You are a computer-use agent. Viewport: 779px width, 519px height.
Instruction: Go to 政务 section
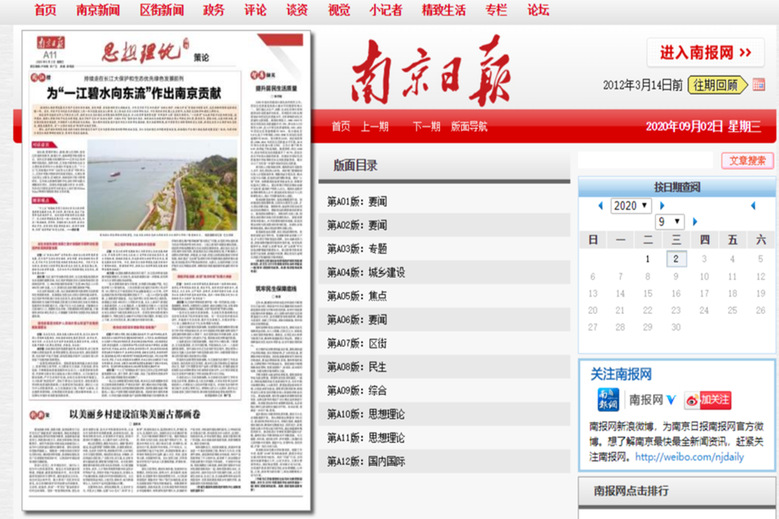coord(214,9)
